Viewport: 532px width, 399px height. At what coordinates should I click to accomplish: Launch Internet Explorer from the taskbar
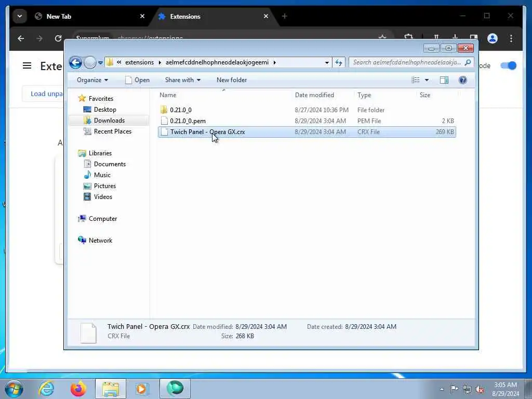[46, 389]
